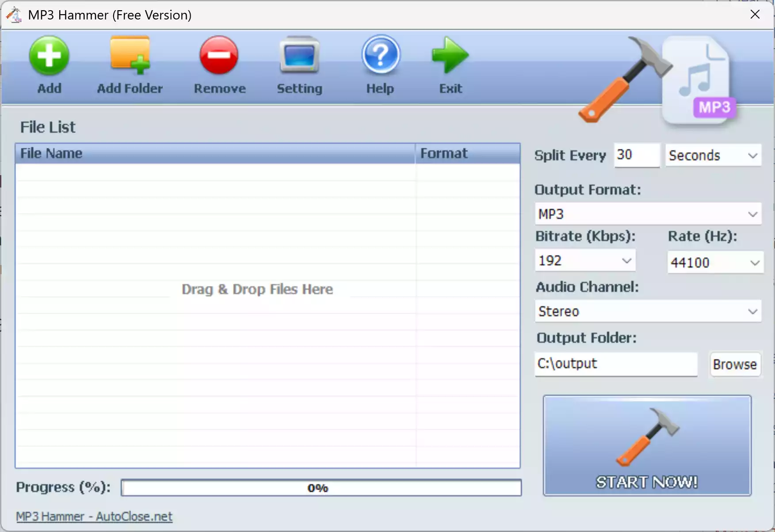Click the Drag and Drop files area

(x=257, y=289)
